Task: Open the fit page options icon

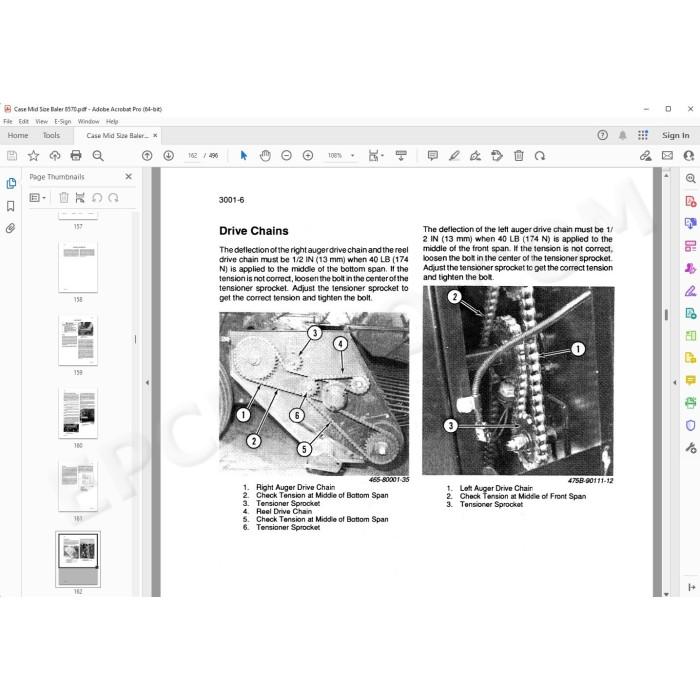Action: click(376, 155)
